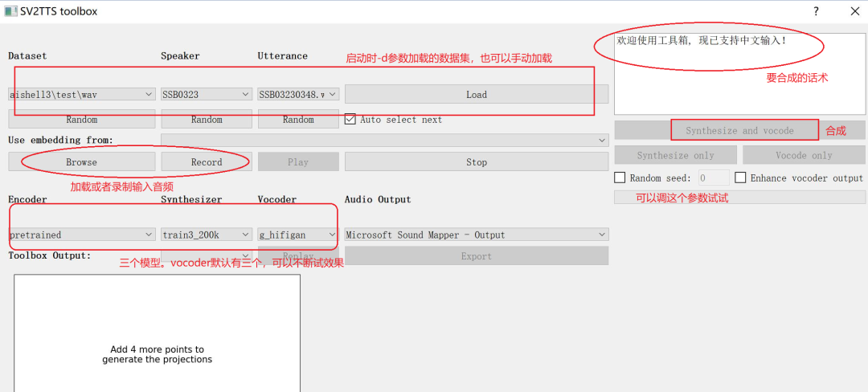Image resolution: width=868 pixels, height=392 pixels.
Task: Click the help question mark button
Action: pos(816,11)
